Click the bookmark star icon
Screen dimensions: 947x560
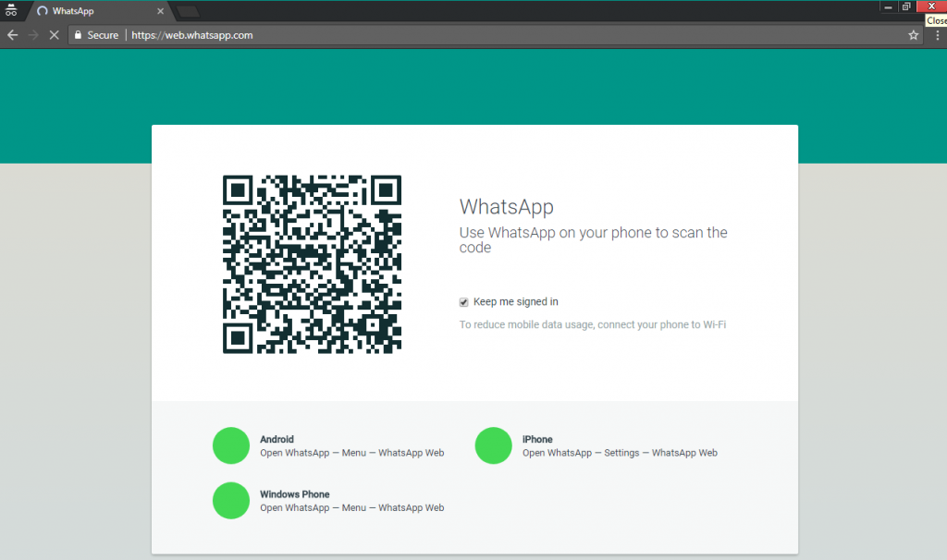[x=913, y=35]
